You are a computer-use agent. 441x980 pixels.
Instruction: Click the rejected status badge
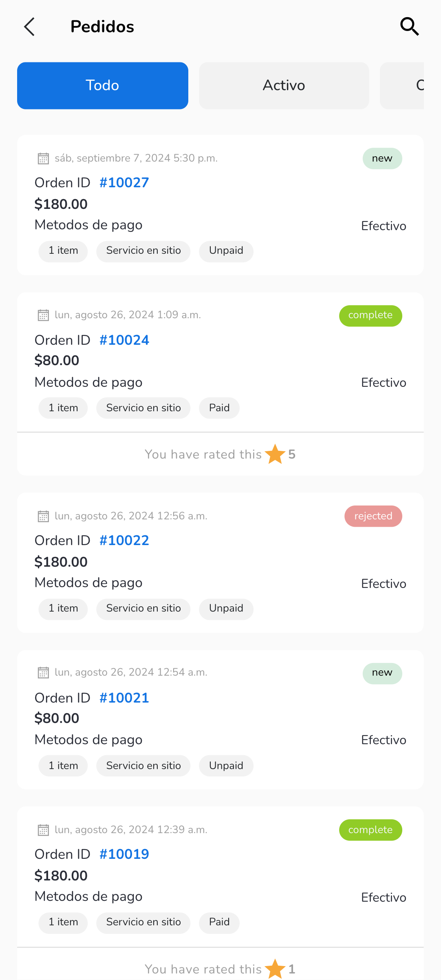tap(373, 516)
